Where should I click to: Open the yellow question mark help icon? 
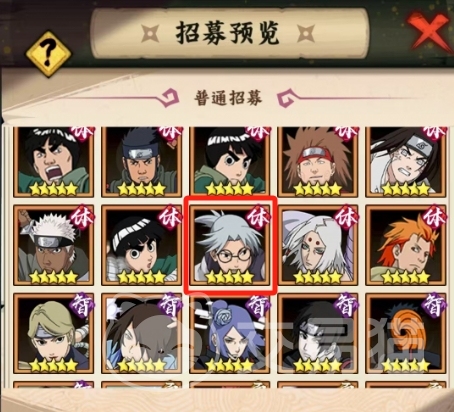(49, 54)
